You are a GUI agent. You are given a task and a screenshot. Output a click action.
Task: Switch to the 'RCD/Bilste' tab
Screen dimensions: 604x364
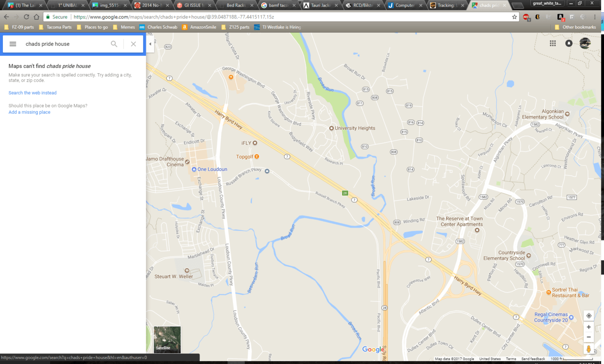coord(363,6)
